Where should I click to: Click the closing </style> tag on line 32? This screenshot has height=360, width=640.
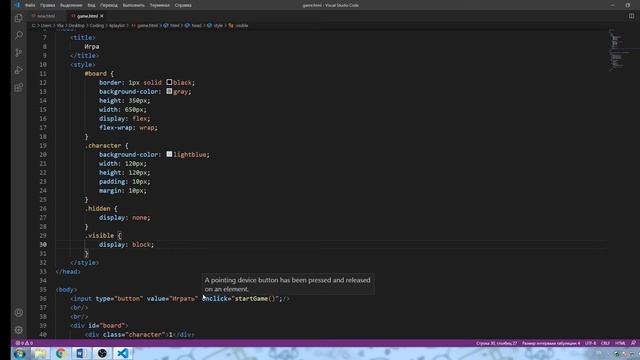[84, 262]
